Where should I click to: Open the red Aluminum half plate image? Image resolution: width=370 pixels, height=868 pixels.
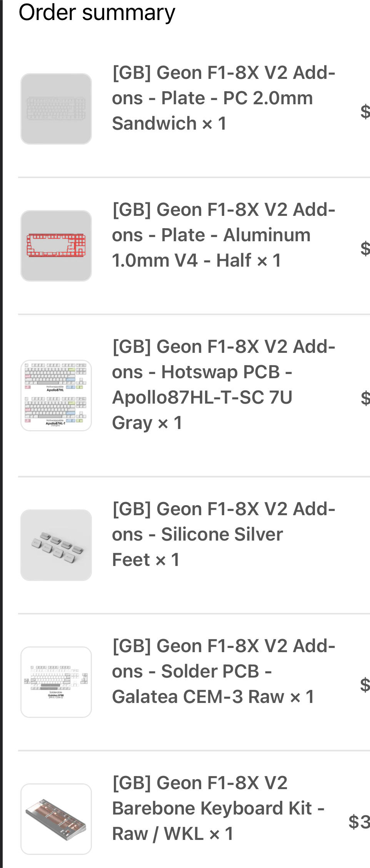pos(56,246)
